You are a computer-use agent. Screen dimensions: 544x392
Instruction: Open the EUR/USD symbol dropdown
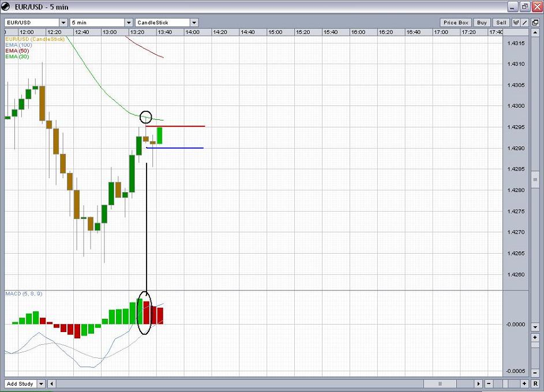[x=63, y=22]
